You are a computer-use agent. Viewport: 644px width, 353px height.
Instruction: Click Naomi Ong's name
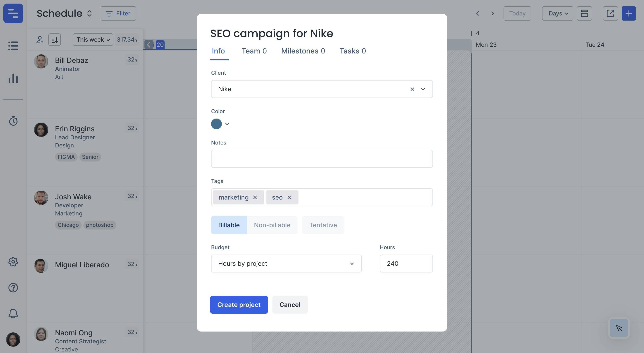[74, 333]
